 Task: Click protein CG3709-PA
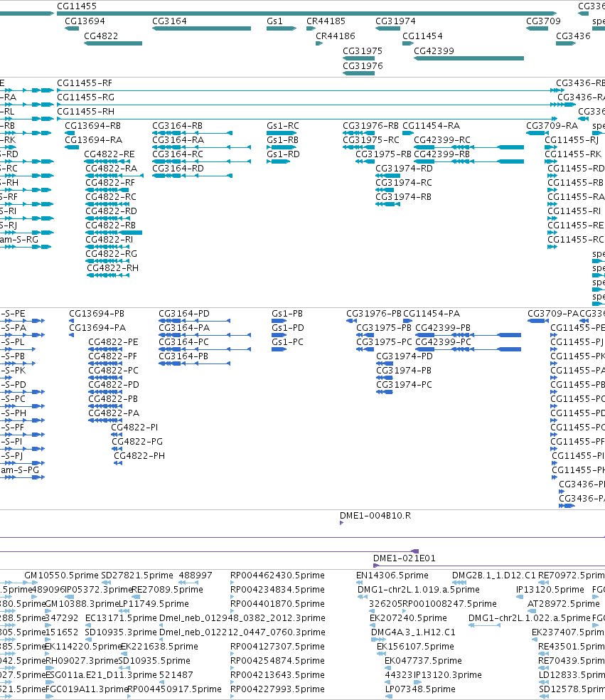553,314
